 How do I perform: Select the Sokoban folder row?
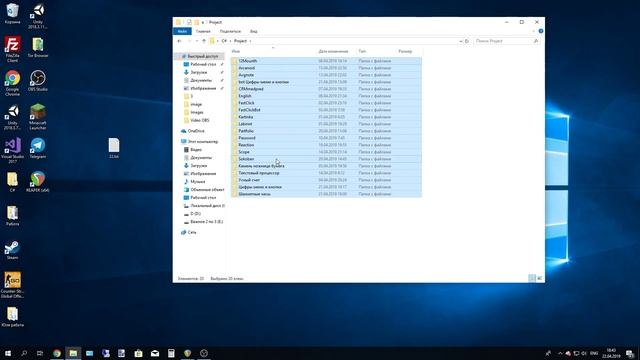[x=326, y=159]
